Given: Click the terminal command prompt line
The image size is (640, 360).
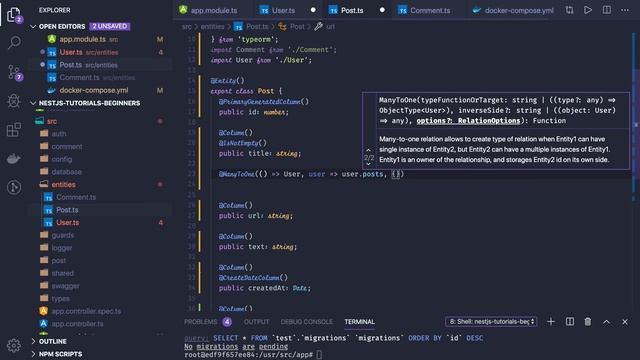Looking at the screenshot, I should [253, 355].
